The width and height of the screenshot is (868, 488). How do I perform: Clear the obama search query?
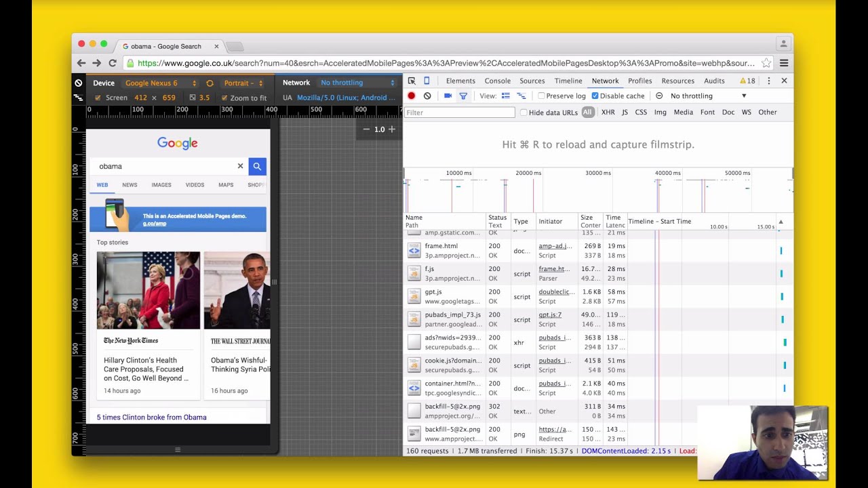point(240,166)
